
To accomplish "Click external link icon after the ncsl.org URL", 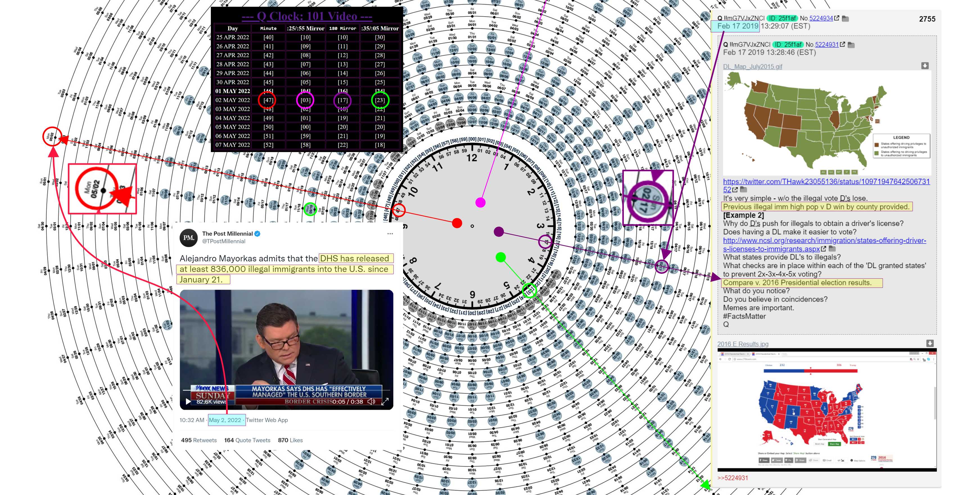I will (x=823, y=249).
